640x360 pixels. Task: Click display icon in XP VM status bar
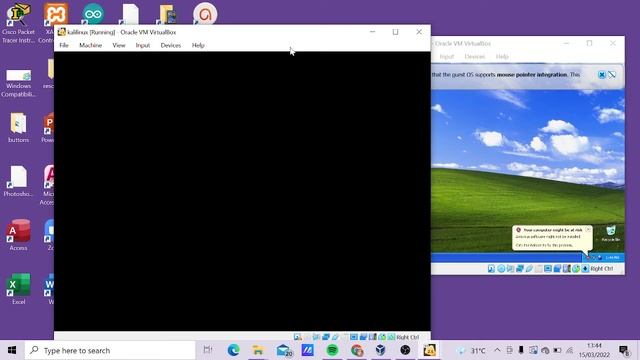pos(548,269)
